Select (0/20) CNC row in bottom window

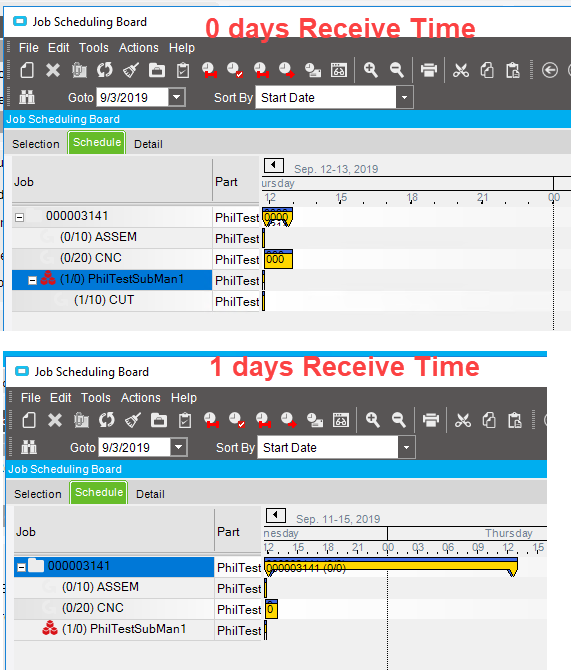tap(114, 608)
